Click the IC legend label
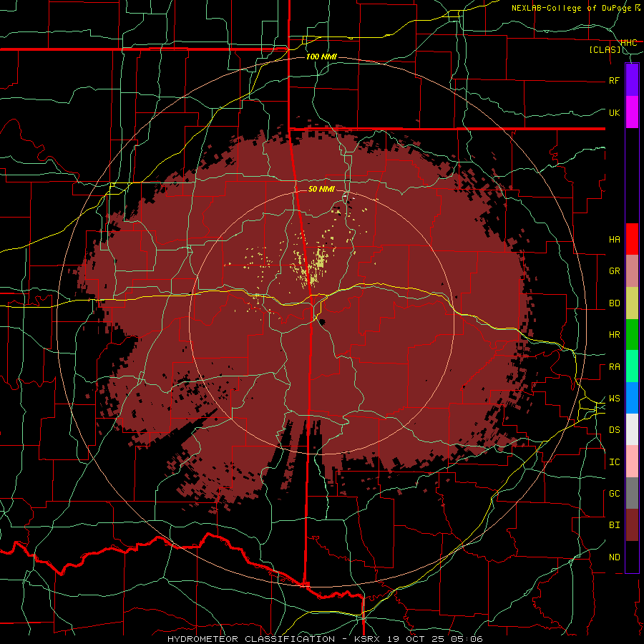 [614, 462]
